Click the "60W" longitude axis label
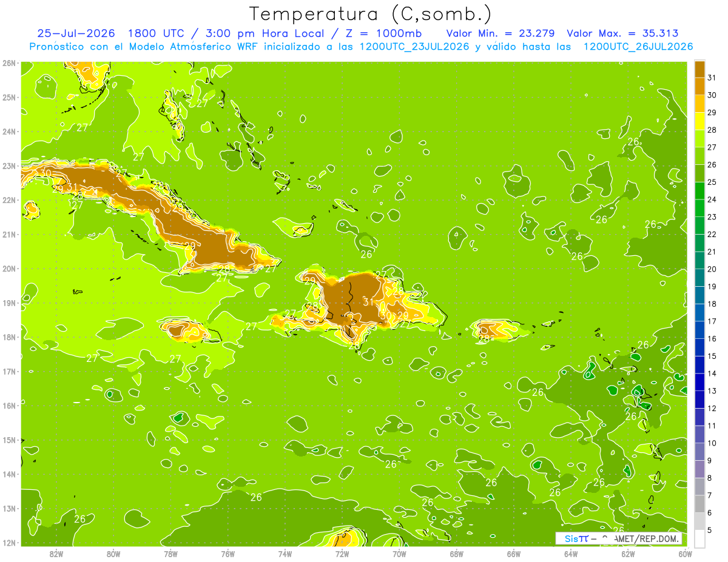This screenshot has height=562, width=728. [685, 553]
